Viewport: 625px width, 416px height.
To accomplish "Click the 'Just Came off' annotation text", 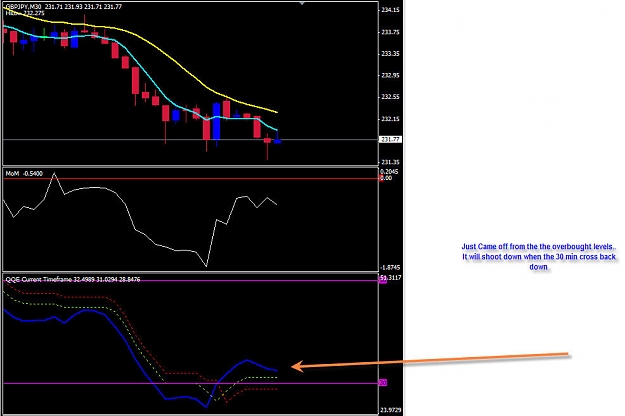I will click(x=539, y=257).
